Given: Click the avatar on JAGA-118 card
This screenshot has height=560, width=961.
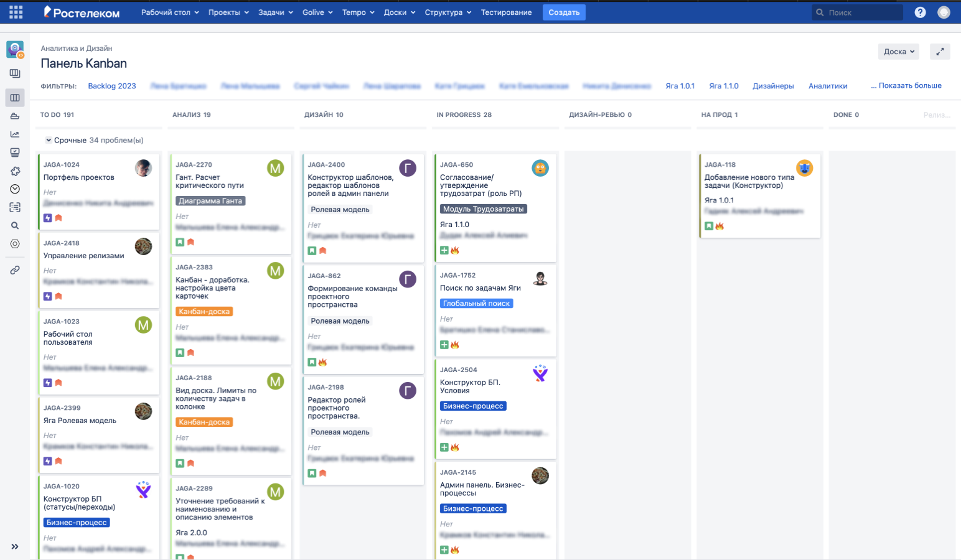Looking at the screenshot, I should 805,168.
